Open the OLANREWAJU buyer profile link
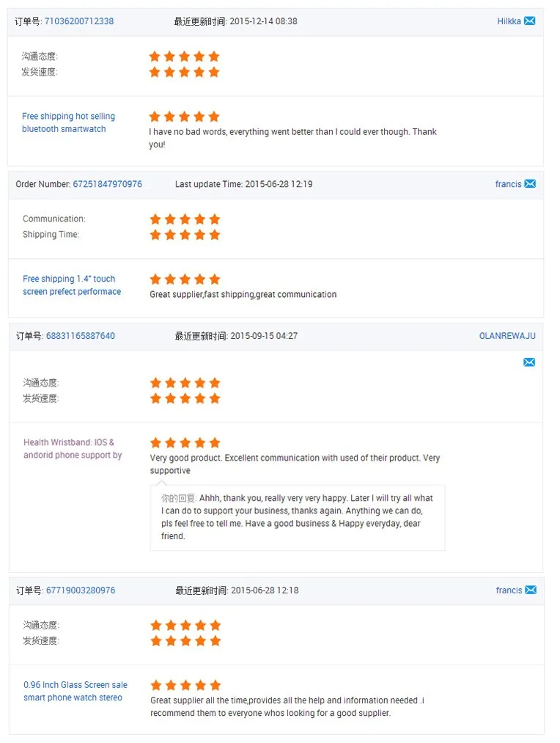Viewport: 560px width, 743px height. pos(507,336)
